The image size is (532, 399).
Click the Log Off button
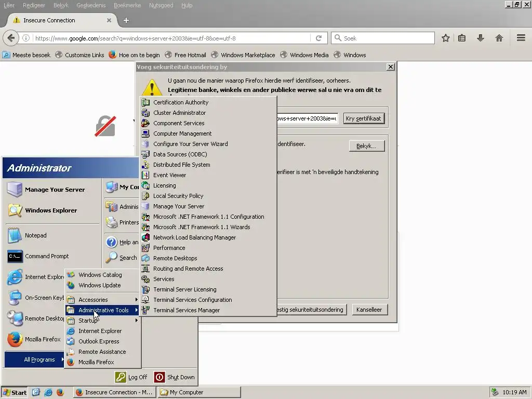click(131, 377)
